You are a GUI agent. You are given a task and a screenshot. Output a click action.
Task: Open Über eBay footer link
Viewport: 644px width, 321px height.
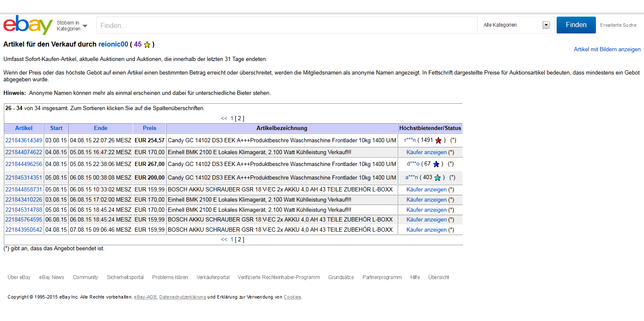(19, 277)
